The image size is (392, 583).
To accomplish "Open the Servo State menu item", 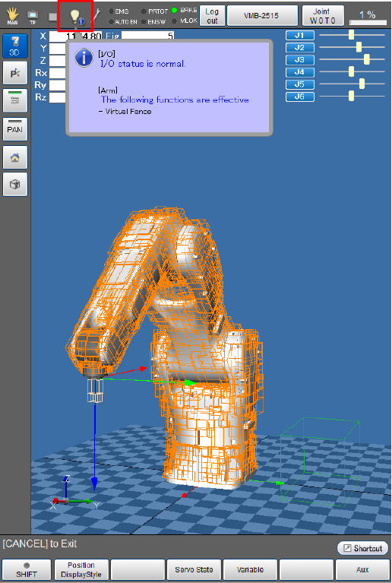I will point(194,569).
